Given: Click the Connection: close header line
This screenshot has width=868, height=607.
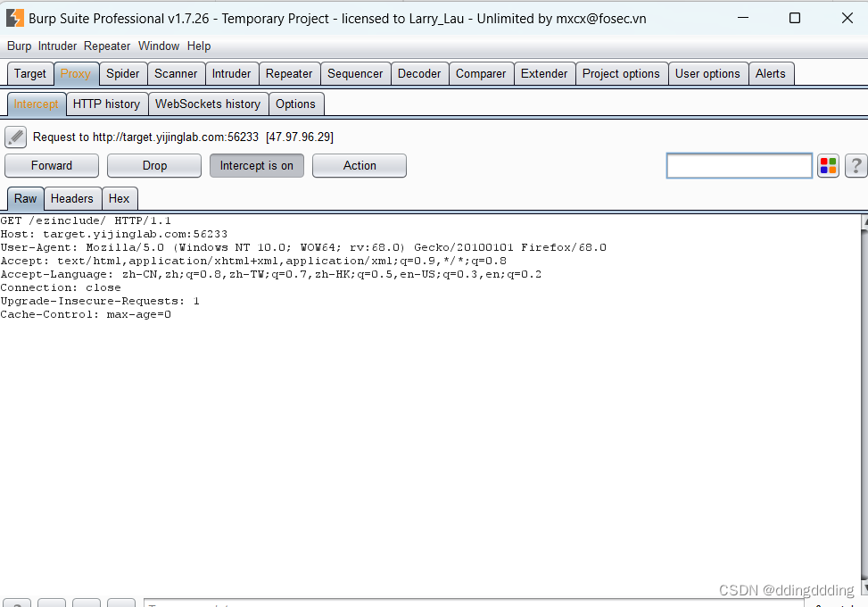Looking at the screenshot, I should tap(61, 287).
